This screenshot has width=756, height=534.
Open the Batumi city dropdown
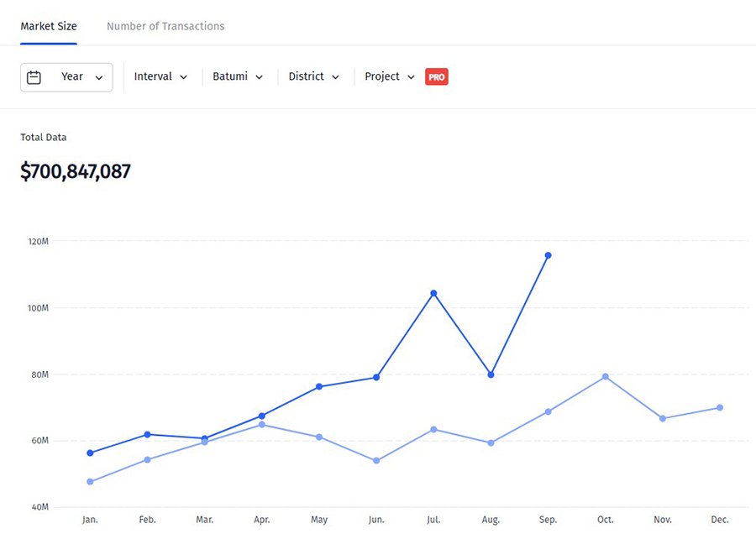click(x=238, y=77)
